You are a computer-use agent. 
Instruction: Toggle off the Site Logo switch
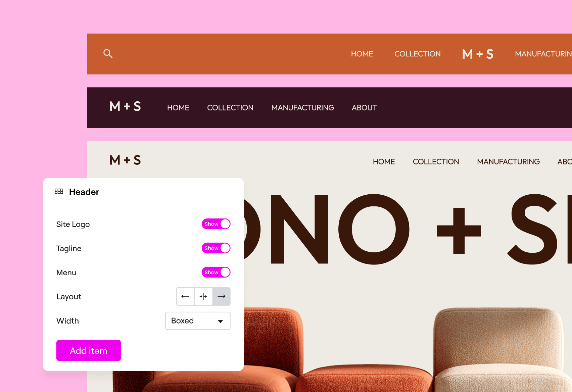[216, 224]
